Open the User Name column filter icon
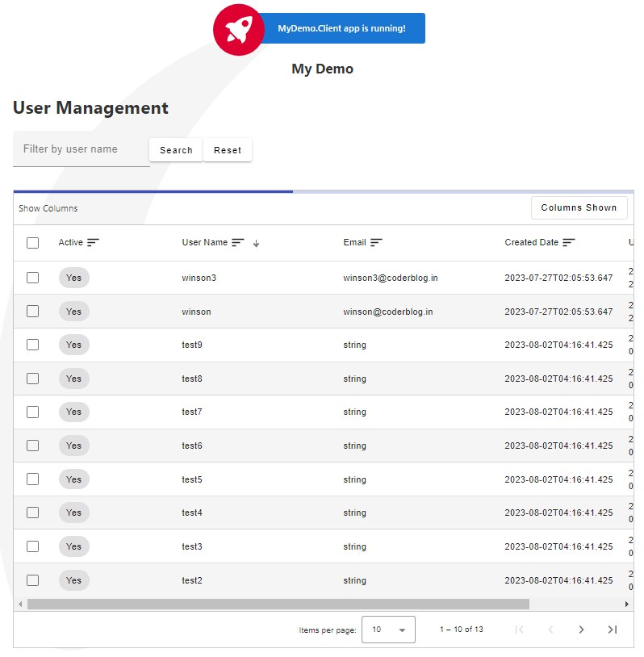The width and height of the screenshot is (644, 657). (238, 243)
